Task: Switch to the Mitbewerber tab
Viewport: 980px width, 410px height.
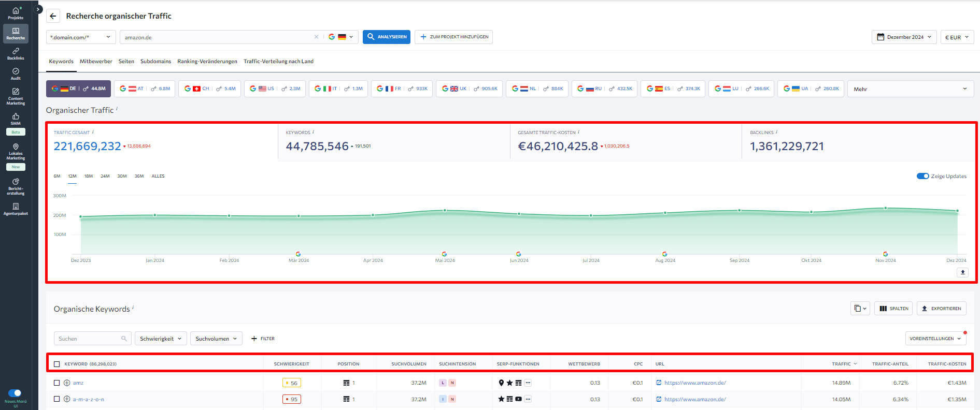Action: (96, 61)
